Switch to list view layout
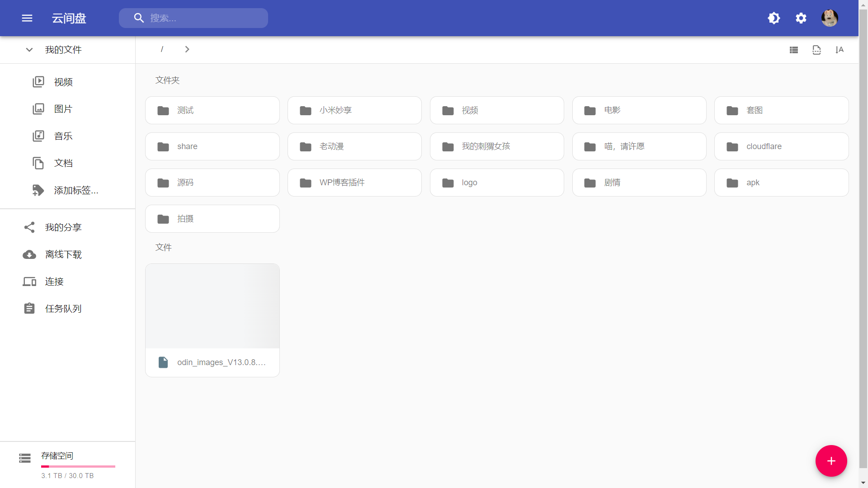868x488 pixels. point(794,50)
